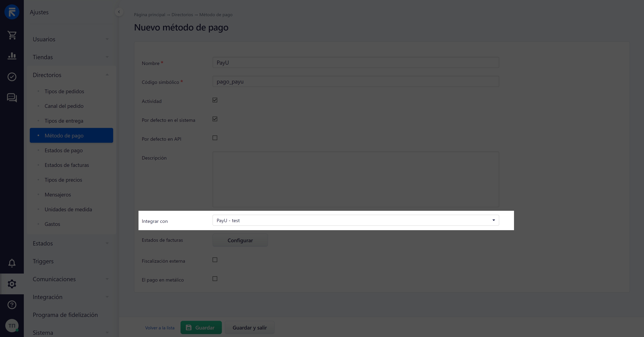The height and width of the screenshot is (337, 644).
Task: Open the RetailCRM logo home icon
Action: point(12,12)
